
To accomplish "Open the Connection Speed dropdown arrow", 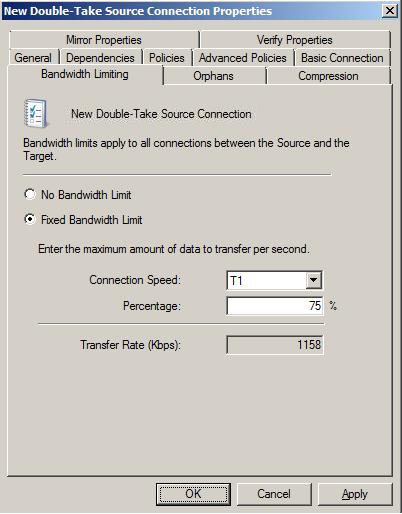I will click(313, 280).
